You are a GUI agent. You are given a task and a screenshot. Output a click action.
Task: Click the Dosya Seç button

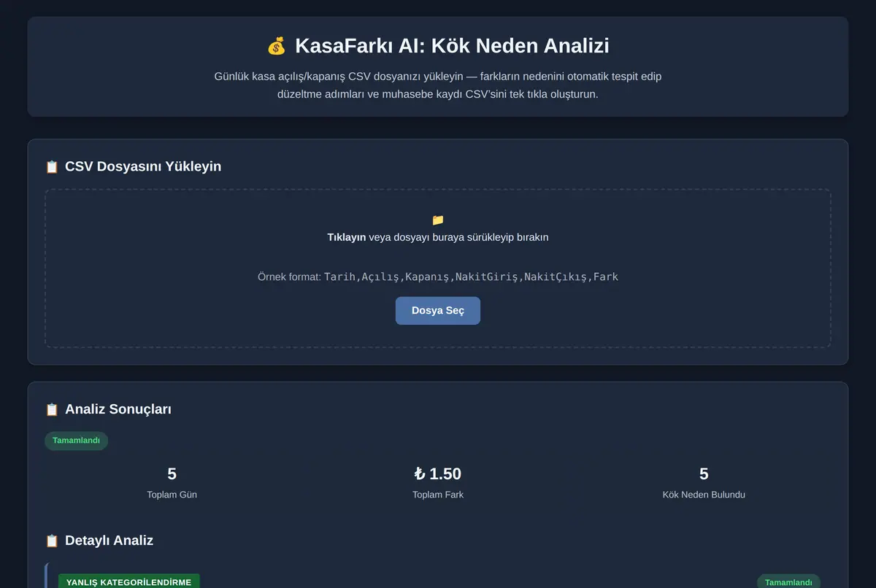pyautogui.click(x=438, y=311)
